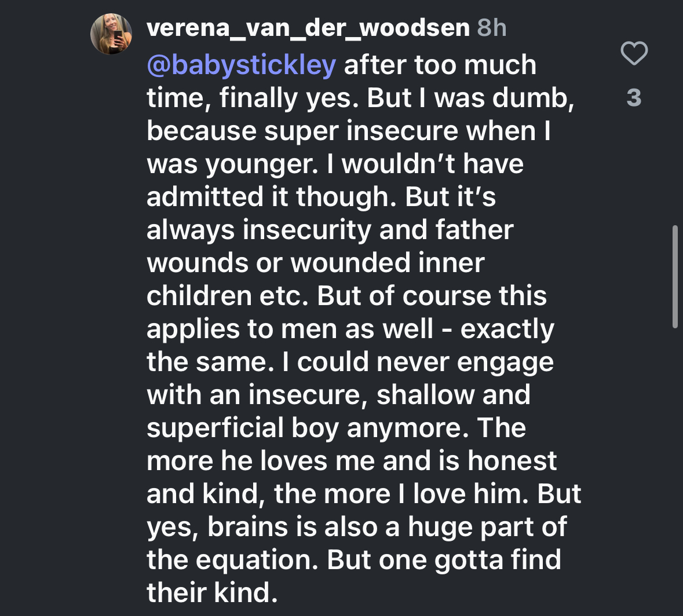Click the 8h timestamp
This screenshot has height=616, width=683.
(x=491, y=28)
